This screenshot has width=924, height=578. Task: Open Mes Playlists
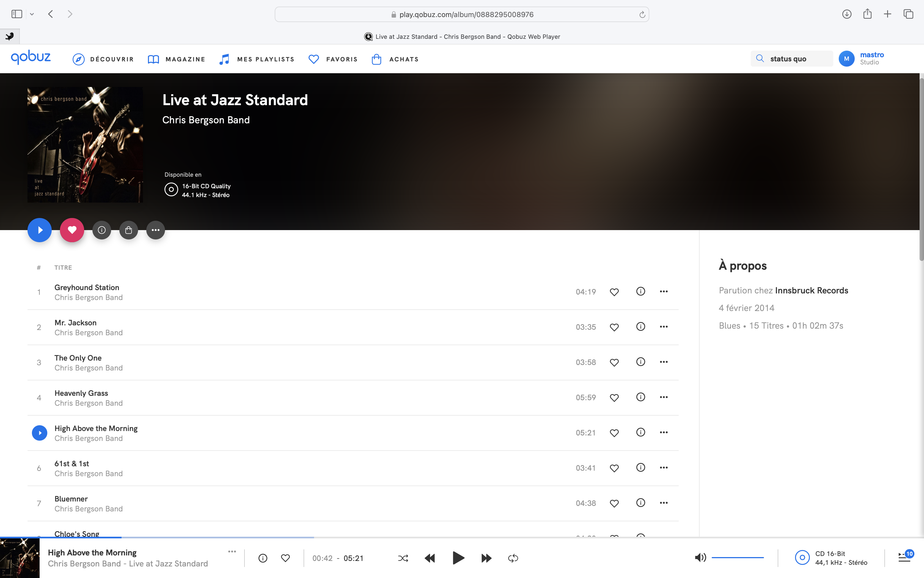coord(257,59)
